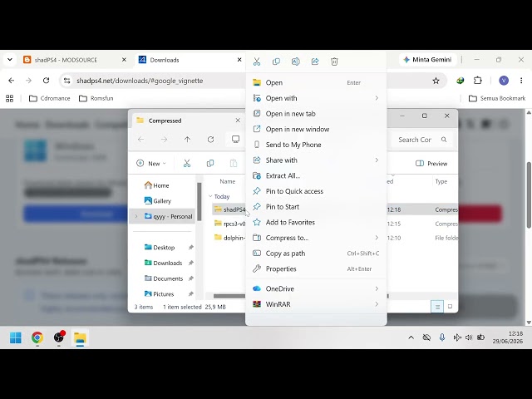This screenshot has width=532, height=399.
Task: Switch to Downloads browser tab
Action: (x=190, y=60)
